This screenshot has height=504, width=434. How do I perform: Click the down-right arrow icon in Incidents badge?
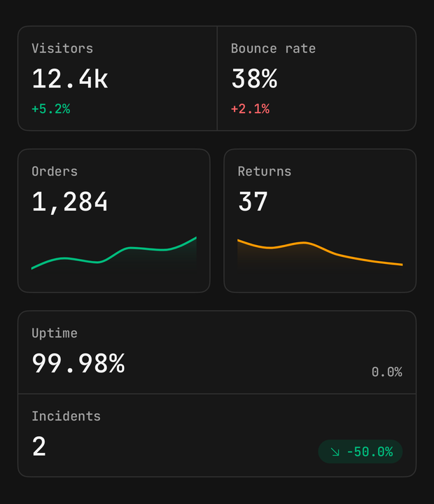point(335,452)
